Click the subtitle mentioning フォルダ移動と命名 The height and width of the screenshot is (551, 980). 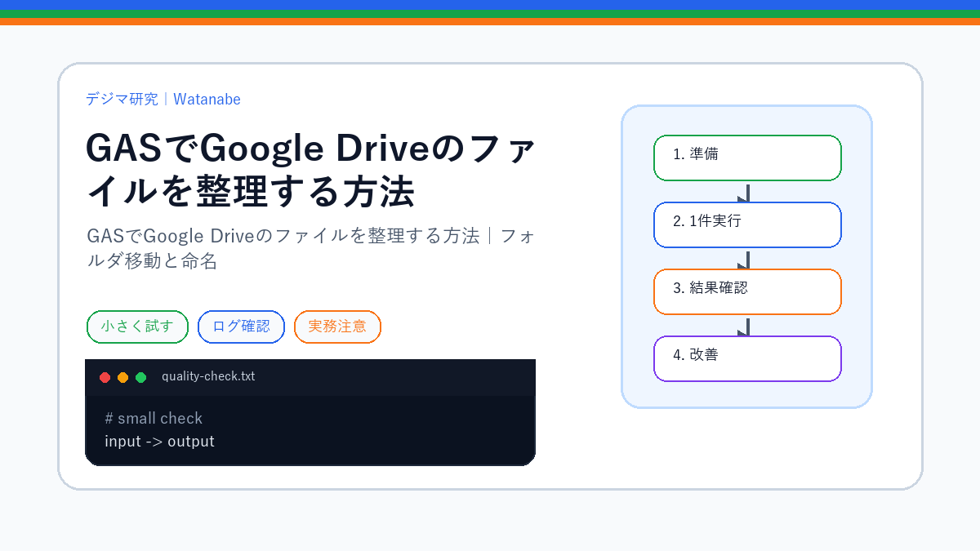tap(310, 249)
